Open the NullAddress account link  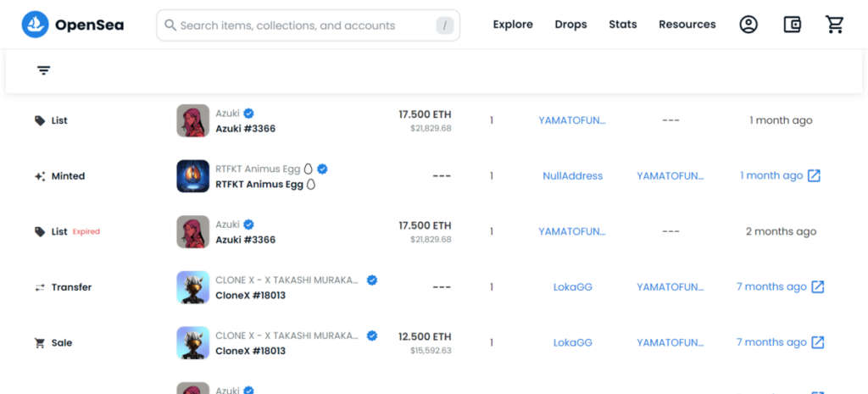pos(572,176)
